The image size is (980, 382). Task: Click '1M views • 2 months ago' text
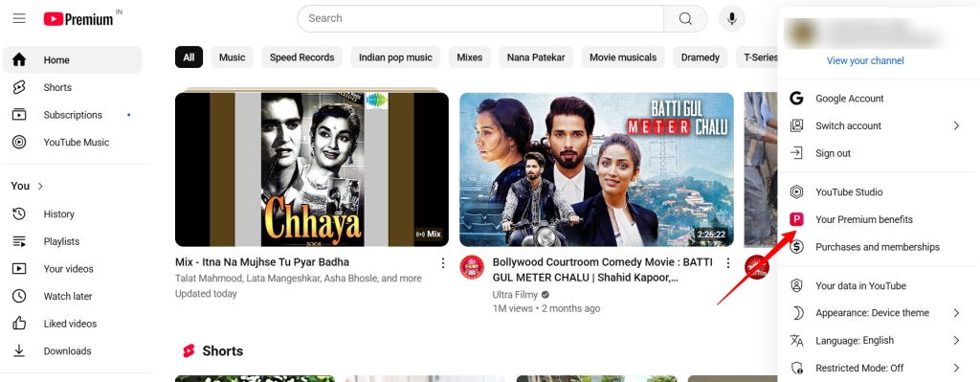click(546, 308)
